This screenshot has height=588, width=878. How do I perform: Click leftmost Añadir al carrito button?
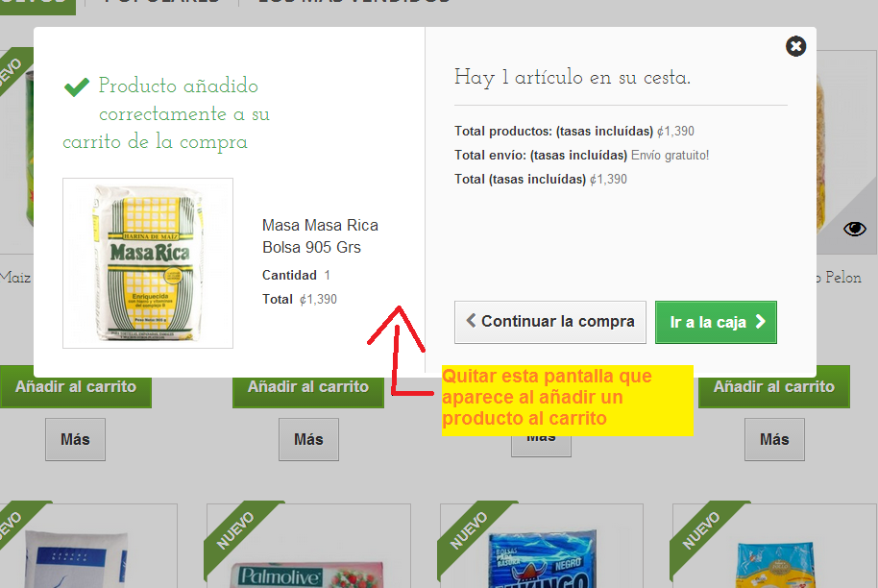pyautogui.click(x=76, y=386)
